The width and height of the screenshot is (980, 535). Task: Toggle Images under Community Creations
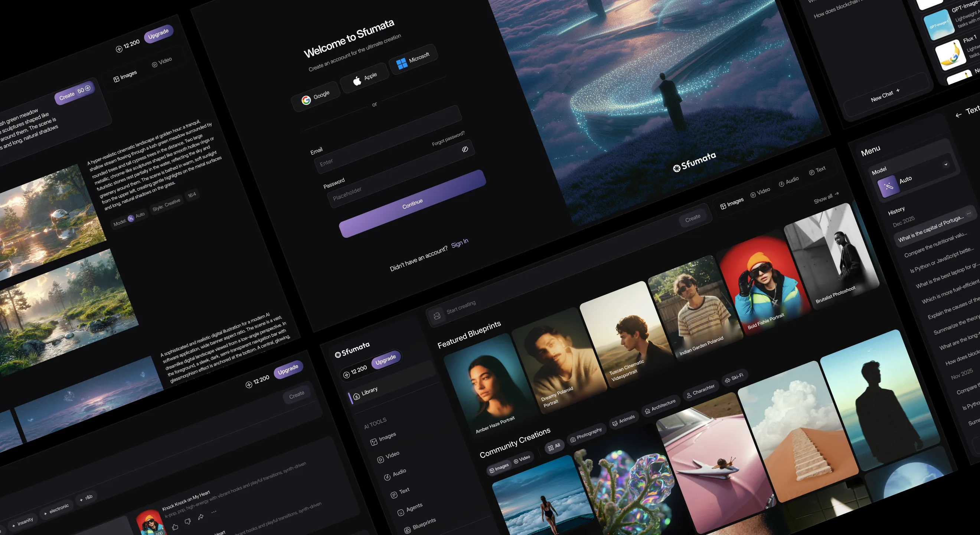coord(499,468)
